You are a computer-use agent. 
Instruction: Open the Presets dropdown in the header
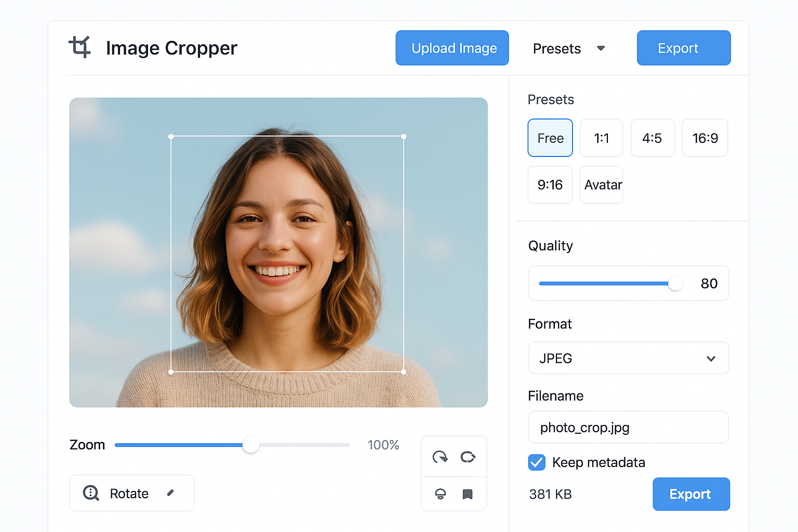pos(569,48)
